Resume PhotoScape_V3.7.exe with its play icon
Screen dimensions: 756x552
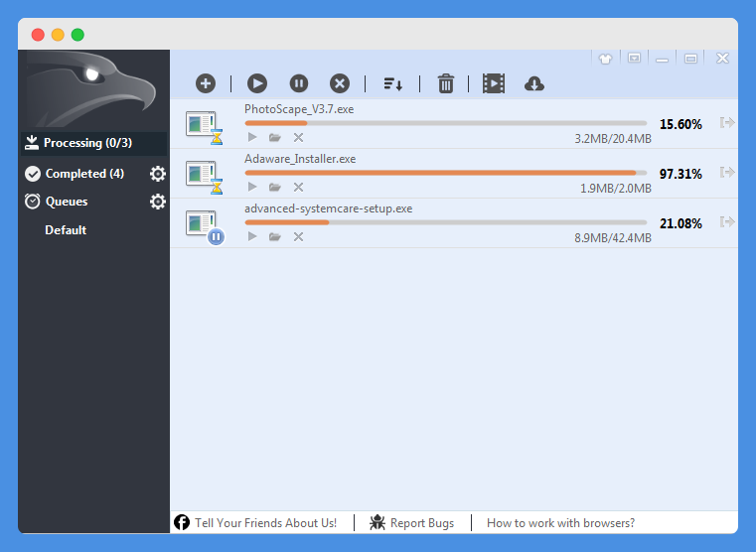(x=251, y=137)
